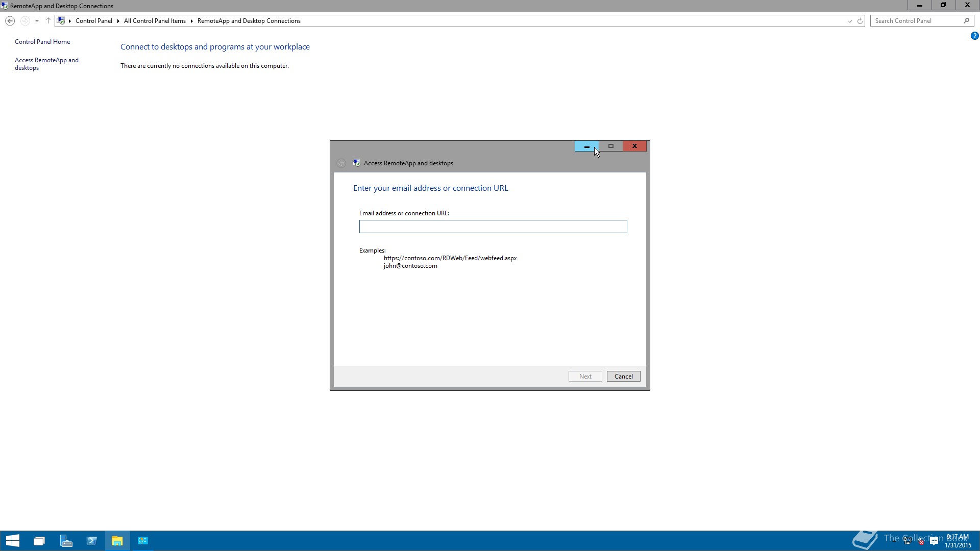Open the Windows Start button
The image size is (980, 551).
point(13,541)
